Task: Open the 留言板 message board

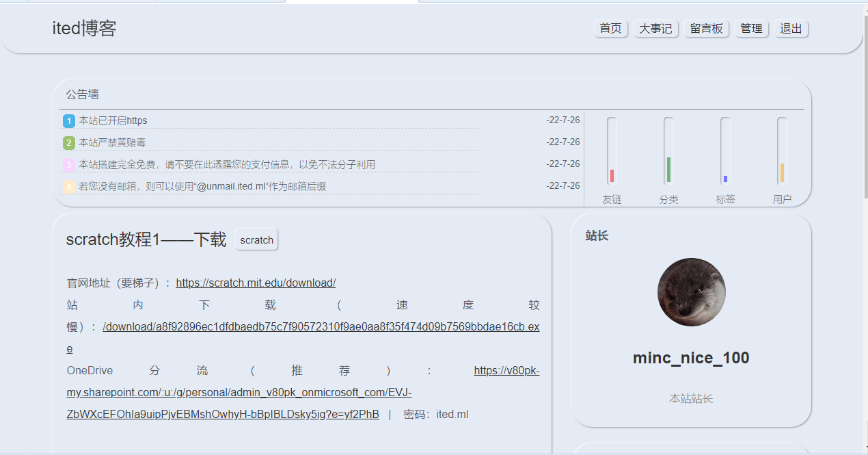Action: pyautogui.click(x=707, y=29)
